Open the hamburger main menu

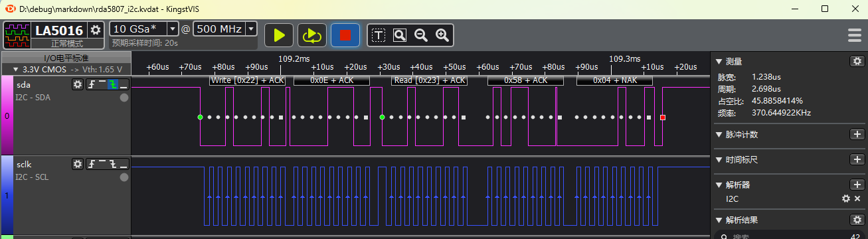pyautogui.click(x=855, y=35)
